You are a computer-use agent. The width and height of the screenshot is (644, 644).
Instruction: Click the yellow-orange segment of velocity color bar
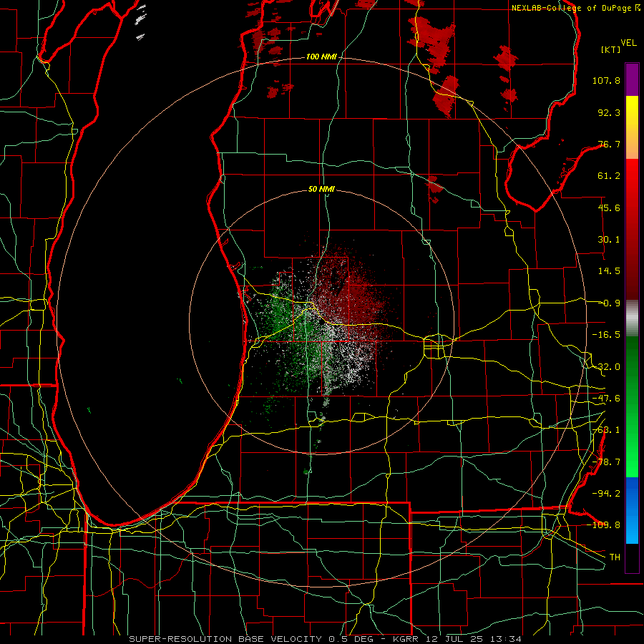[x=632, y=127]
